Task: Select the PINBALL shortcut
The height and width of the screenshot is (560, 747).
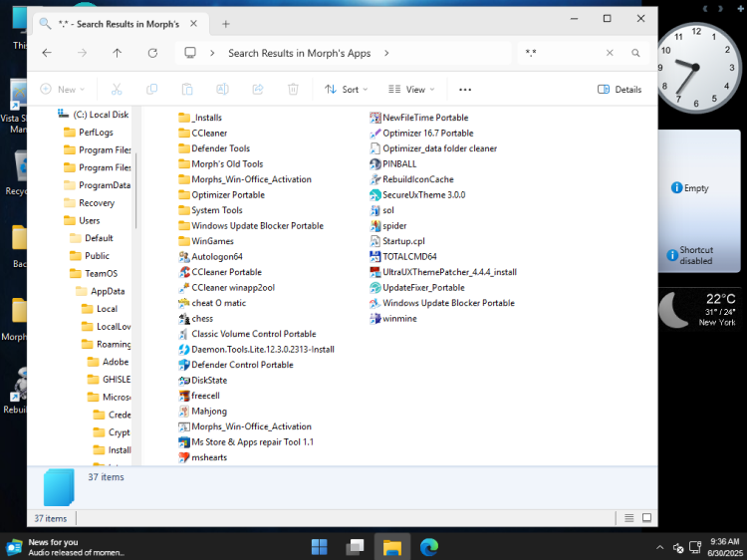Action: [x=393, y=164]
